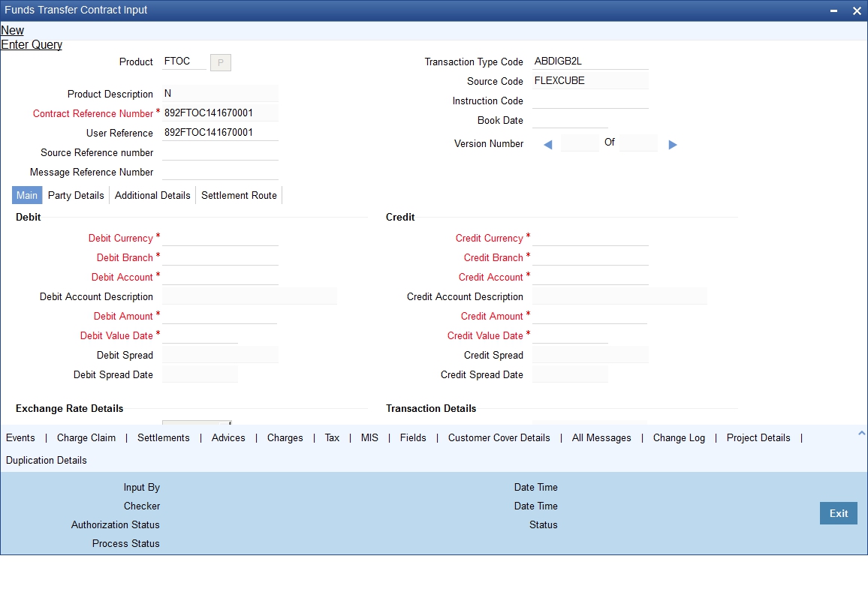Open the Duplication Details sub-screen
This screenshot has height=610, width=868.
pos(47,461)
